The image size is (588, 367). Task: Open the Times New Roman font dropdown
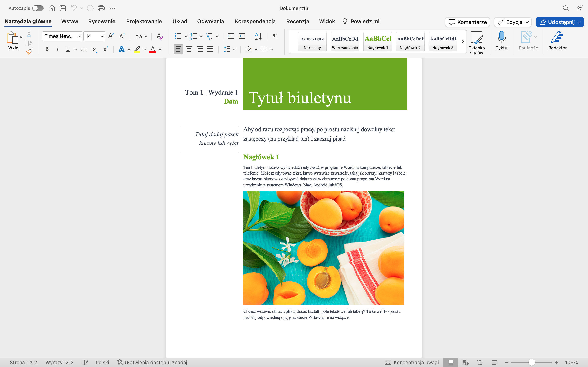tap(79, 36)
